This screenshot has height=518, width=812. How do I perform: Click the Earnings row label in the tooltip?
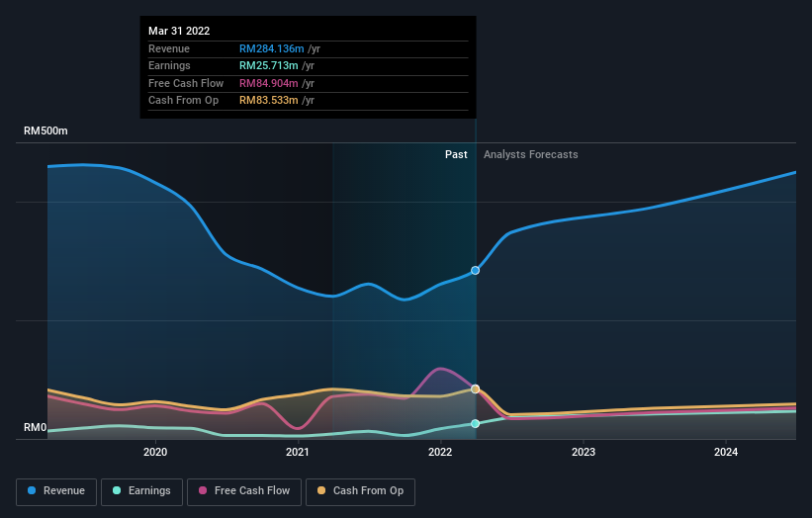pos(169,65)
